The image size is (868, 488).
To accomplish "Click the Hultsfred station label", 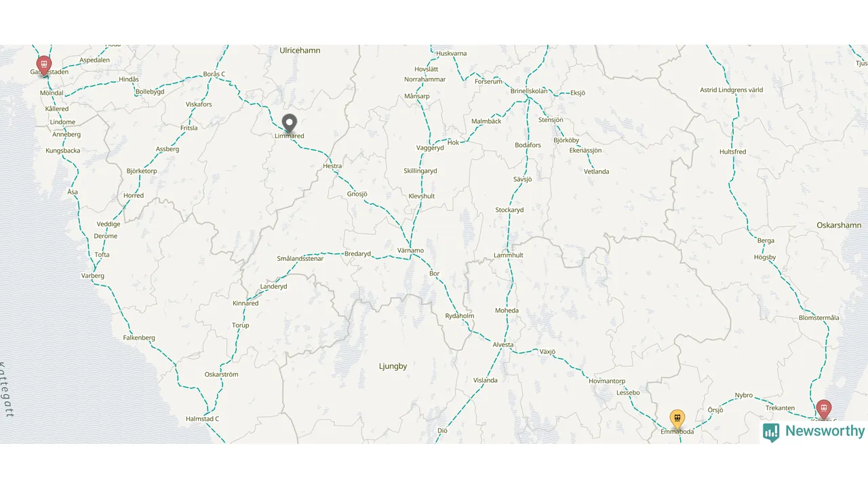I will (x=732, y=152).
